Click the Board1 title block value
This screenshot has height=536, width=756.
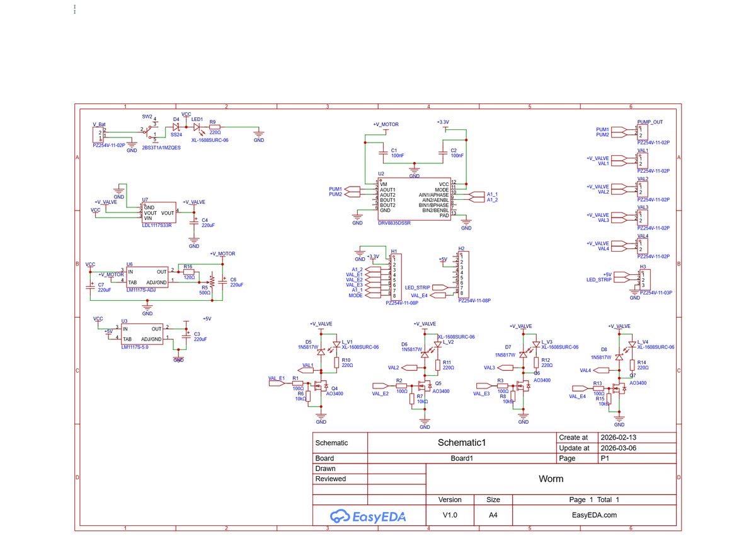click(x=462, y=458)
